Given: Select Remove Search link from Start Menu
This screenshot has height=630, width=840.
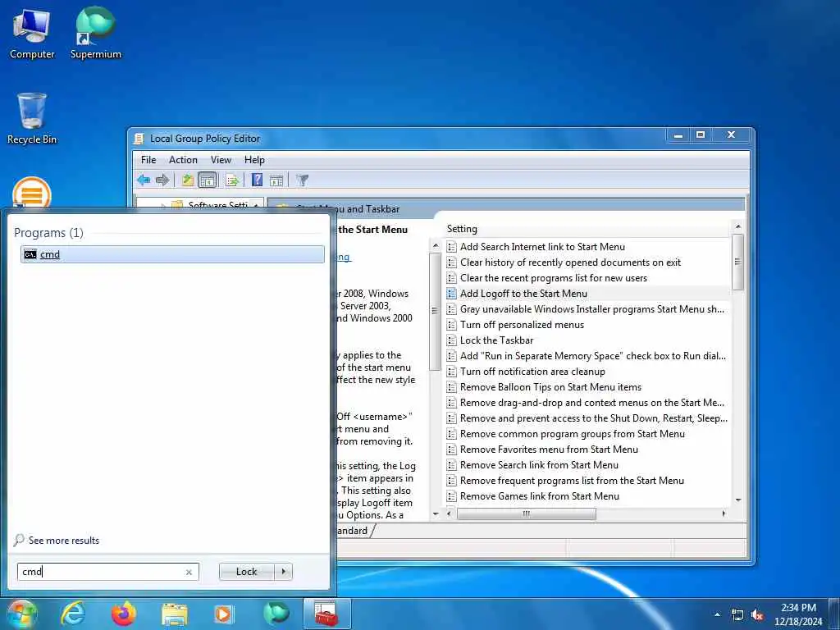Looking at the screenshot, I should 539,465.
